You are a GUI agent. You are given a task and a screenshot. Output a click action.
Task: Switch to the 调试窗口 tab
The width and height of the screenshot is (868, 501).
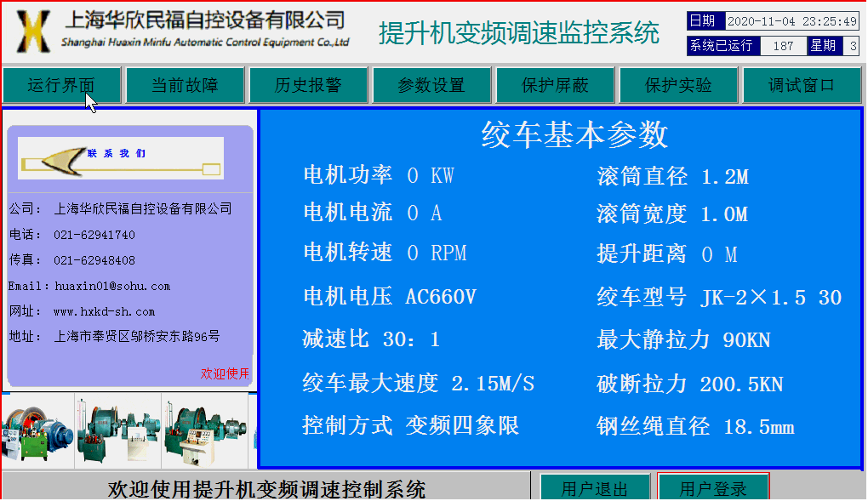[802, 85]
